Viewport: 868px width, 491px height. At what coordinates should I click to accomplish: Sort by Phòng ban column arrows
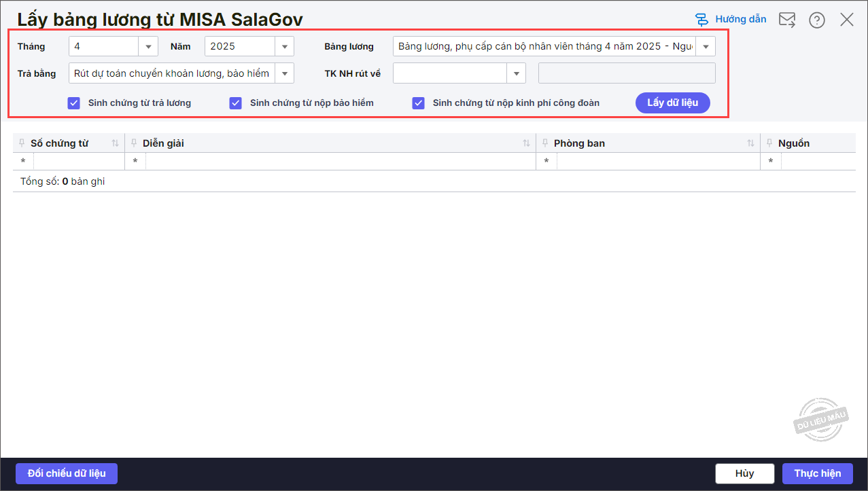click(x=750, y=143)
